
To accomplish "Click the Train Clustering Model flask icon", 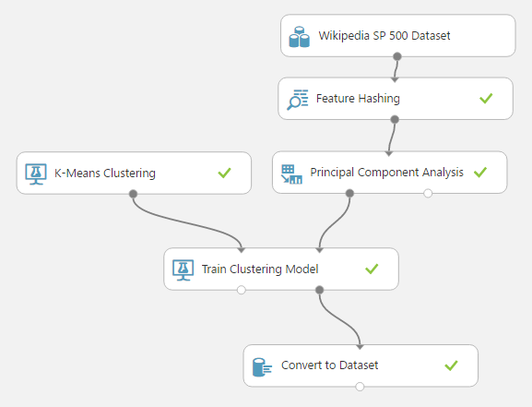I will 183,270.
